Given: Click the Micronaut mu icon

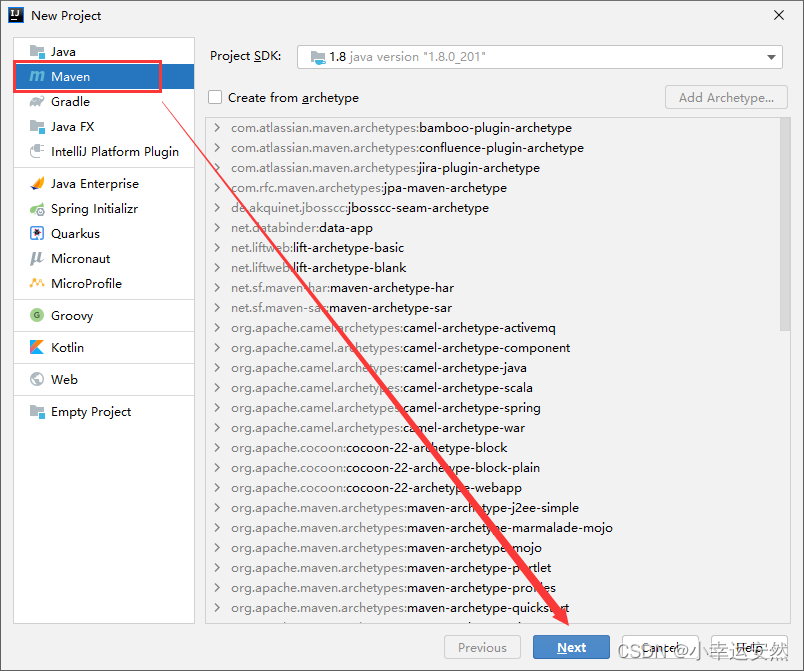Looking at the screenshot, I should pyautogui.click(x=37, y=258).
